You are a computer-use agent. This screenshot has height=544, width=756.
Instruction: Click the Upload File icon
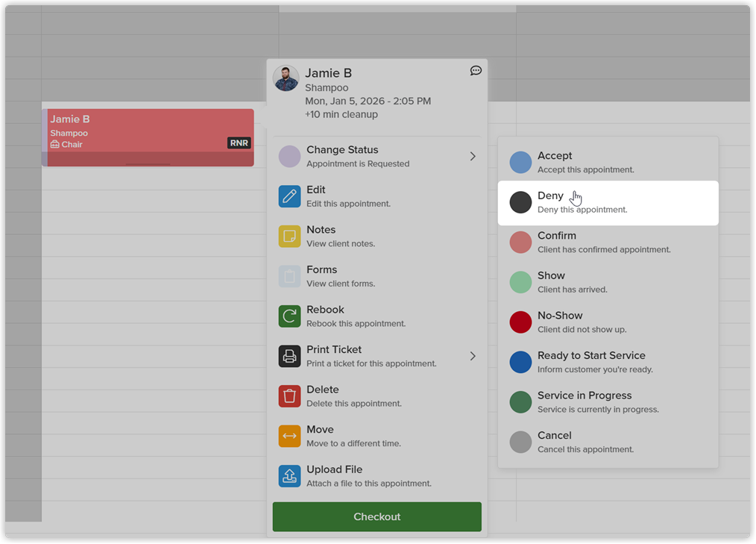(x=289, y=476)
